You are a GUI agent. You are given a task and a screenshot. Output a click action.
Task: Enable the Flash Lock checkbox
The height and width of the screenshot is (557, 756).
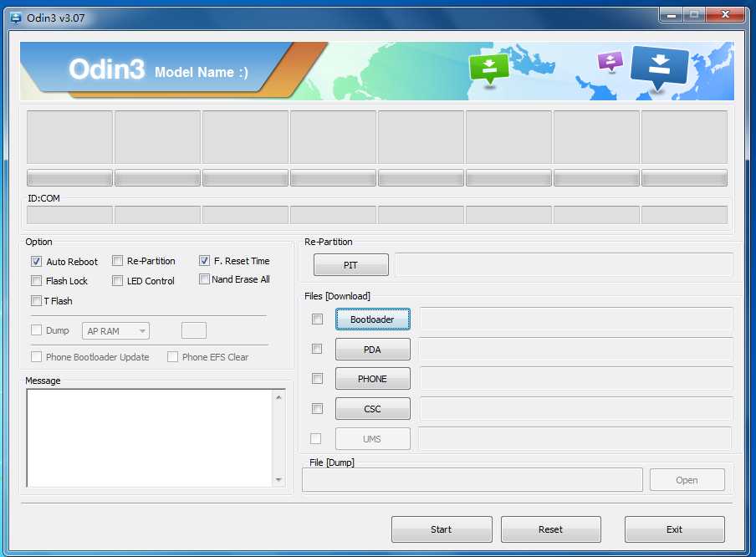click(x=36, y=281)
